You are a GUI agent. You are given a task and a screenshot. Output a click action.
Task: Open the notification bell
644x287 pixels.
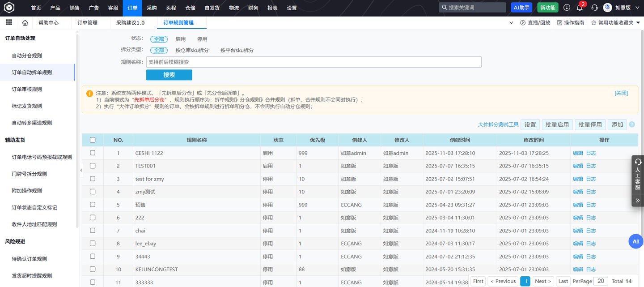point(580,8)
